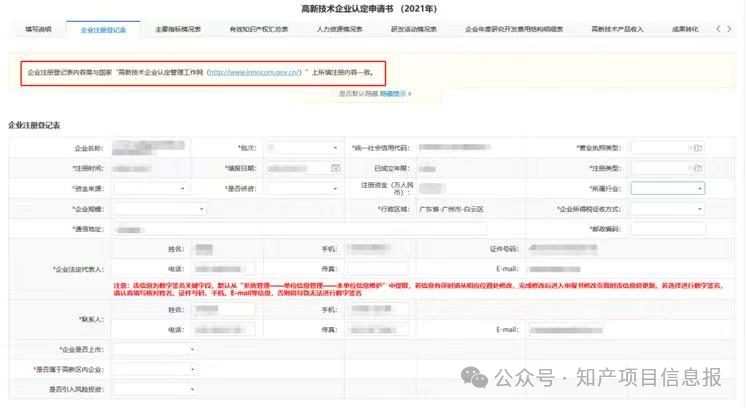Click the 隐藏提示 link

[x=395, y=94]
